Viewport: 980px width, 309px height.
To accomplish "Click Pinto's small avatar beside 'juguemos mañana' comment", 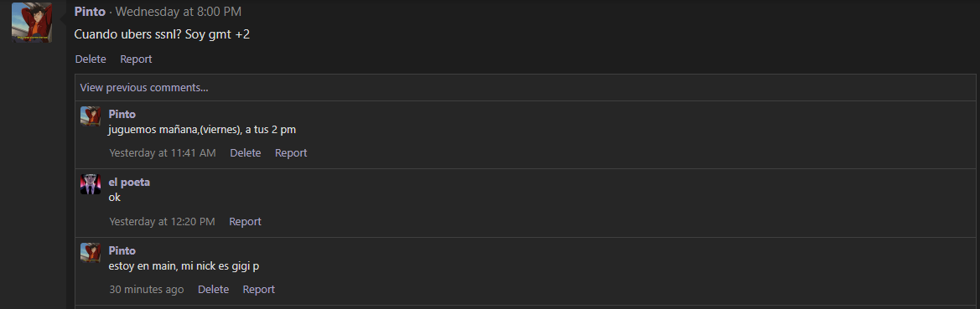I will [91, 116].
